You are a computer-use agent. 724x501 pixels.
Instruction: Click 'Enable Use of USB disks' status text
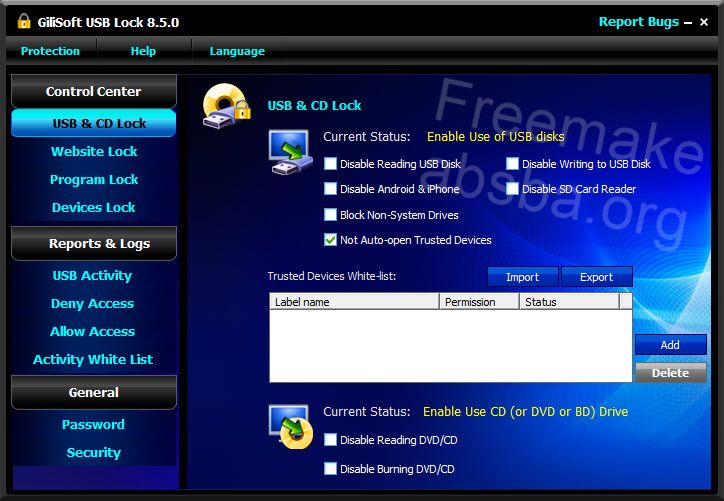pyautogui.click(x=495, y=137)
